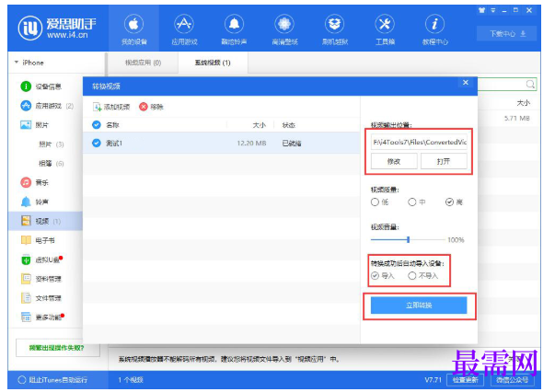Click the red Remove icon in dialog
The height and width of the screenshot is (392, 555).
coord(144,107)
